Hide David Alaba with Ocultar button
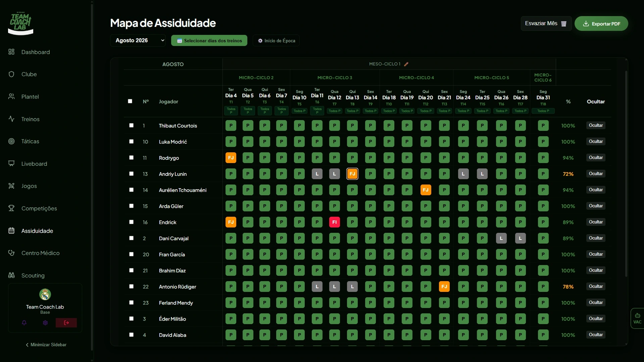The height and width of the screenshot is (362, 644). [596, 335]
